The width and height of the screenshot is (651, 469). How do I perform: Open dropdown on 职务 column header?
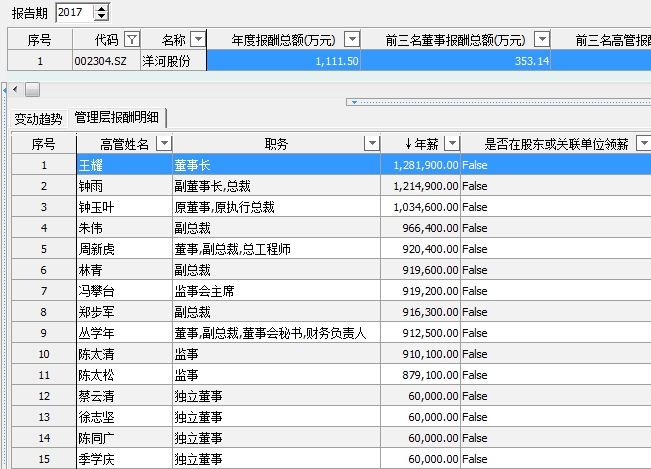point(372,144)
